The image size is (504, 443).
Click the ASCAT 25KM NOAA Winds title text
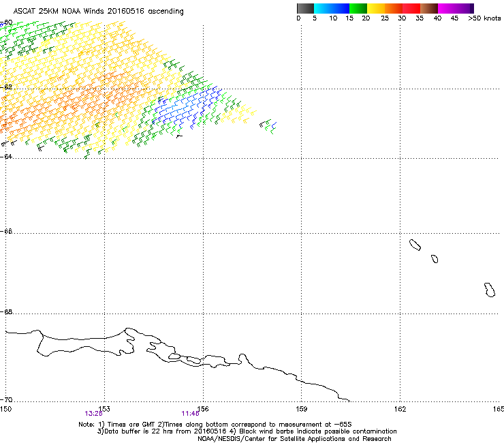[98, 12]
